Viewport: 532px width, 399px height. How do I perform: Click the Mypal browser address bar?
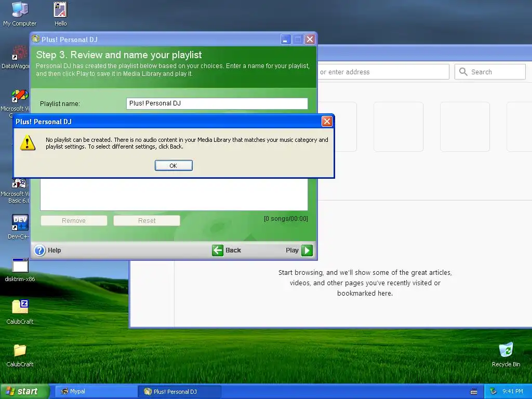pyautogui.click(x=383, y=72)
